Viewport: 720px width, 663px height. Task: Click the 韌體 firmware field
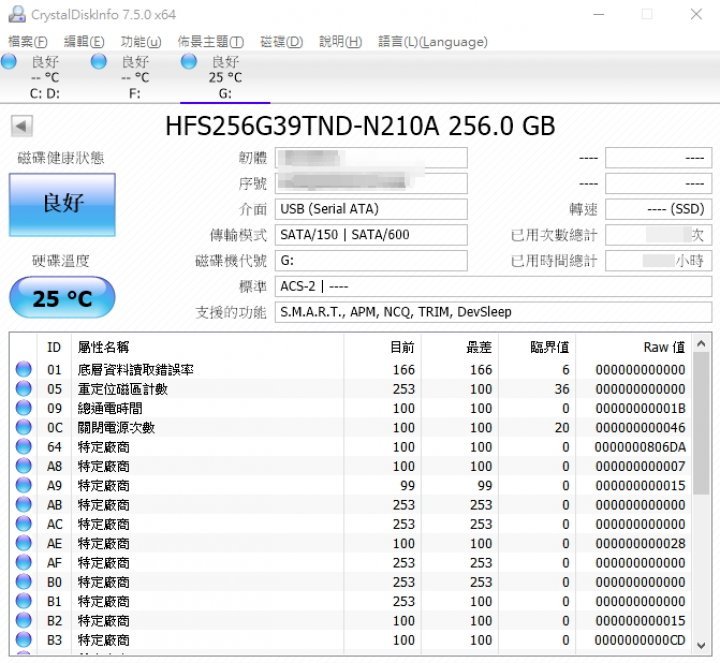pos(371,158)
